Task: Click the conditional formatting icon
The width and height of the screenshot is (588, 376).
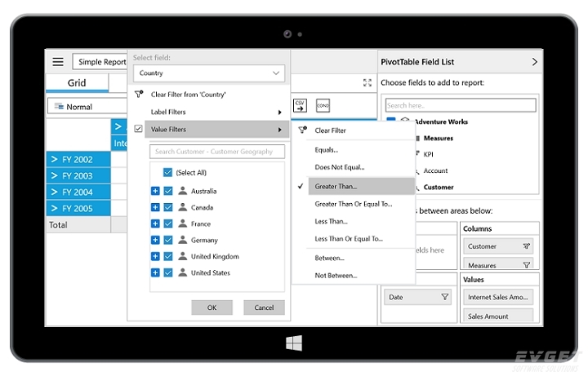Action: point(323,106)
